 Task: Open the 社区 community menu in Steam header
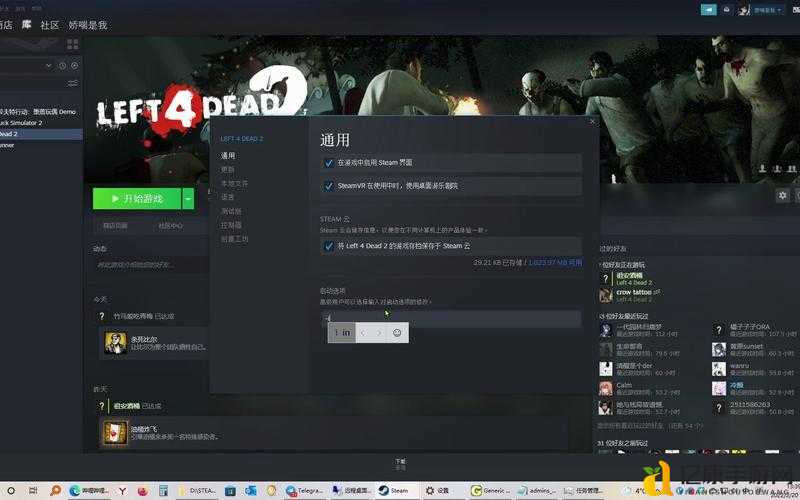(49, 25)
